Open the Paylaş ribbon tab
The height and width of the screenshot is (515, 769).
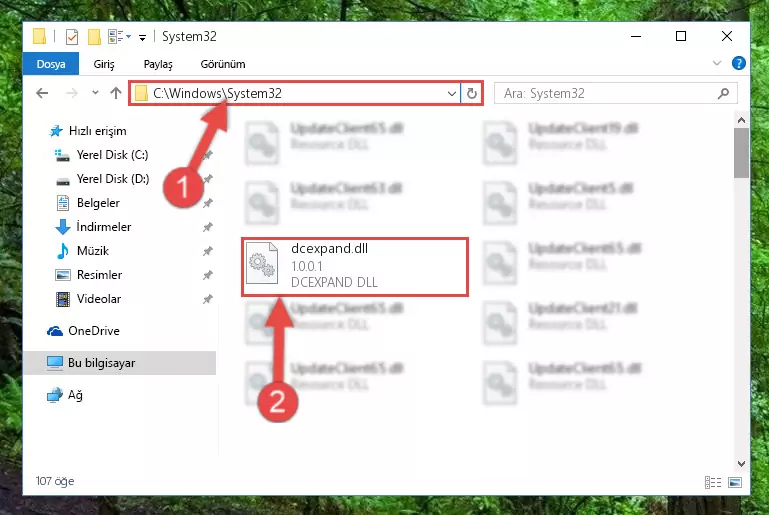pyautogui.click(x=158, y=64)
